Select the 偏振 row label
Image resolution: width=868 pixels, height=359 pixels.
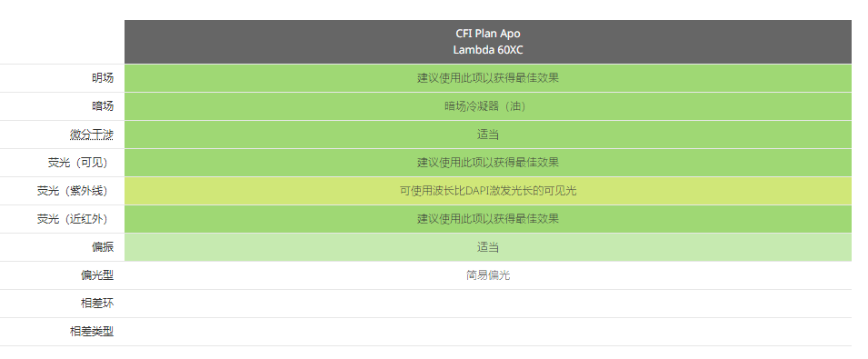(103, 247)
